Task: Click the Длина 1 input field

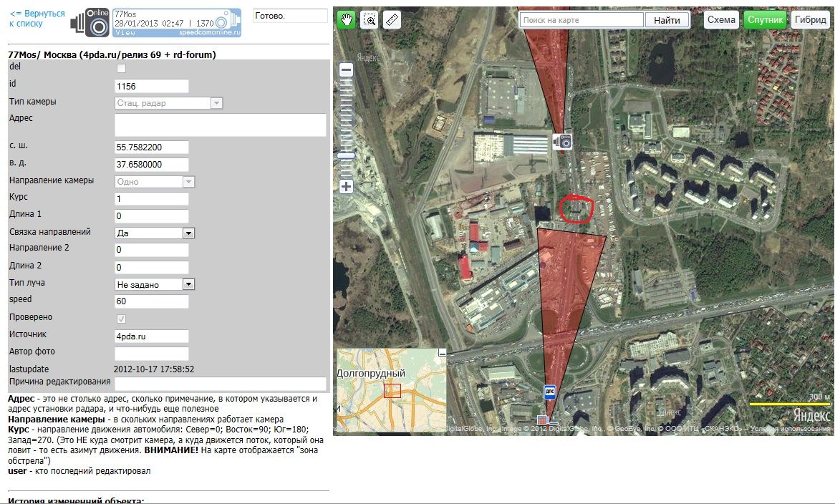Action: [x=152, y=216]
